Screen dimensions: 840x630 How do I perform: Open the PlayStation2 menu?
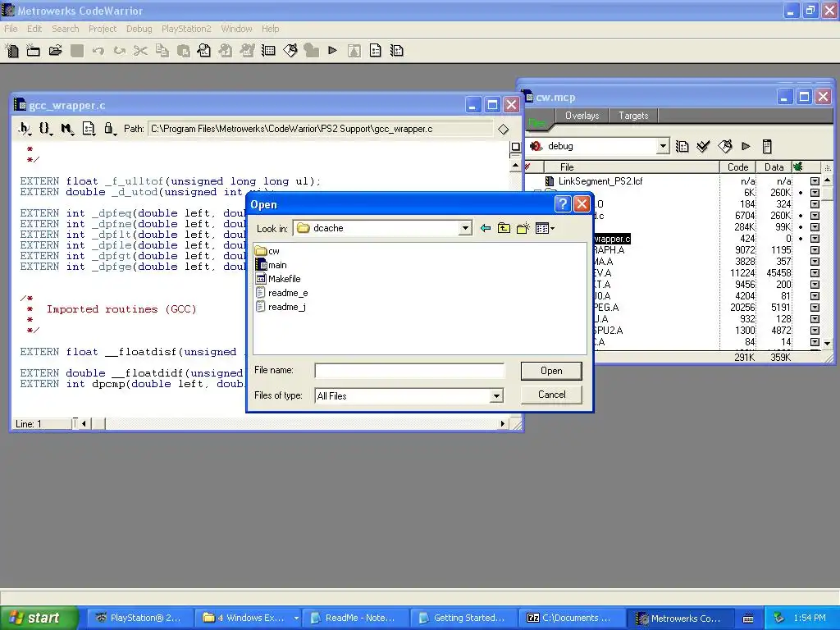pyautogui.click(x=186, y=29)
